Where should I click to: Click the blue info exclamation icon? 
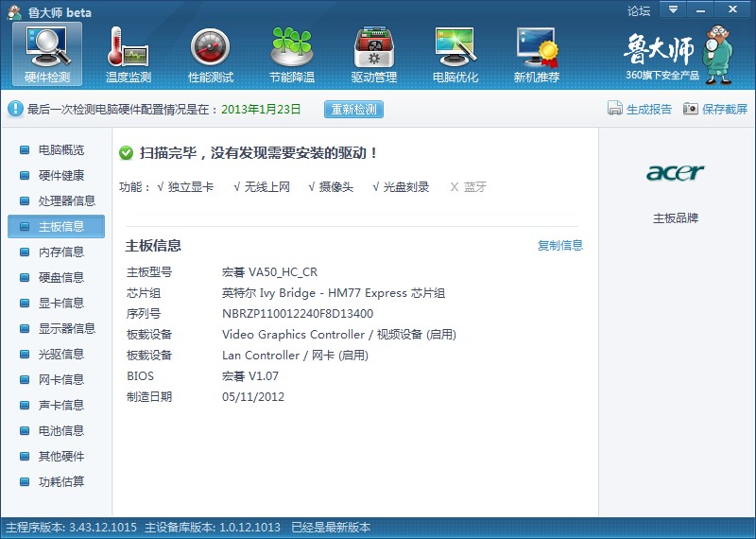point(15,109)
